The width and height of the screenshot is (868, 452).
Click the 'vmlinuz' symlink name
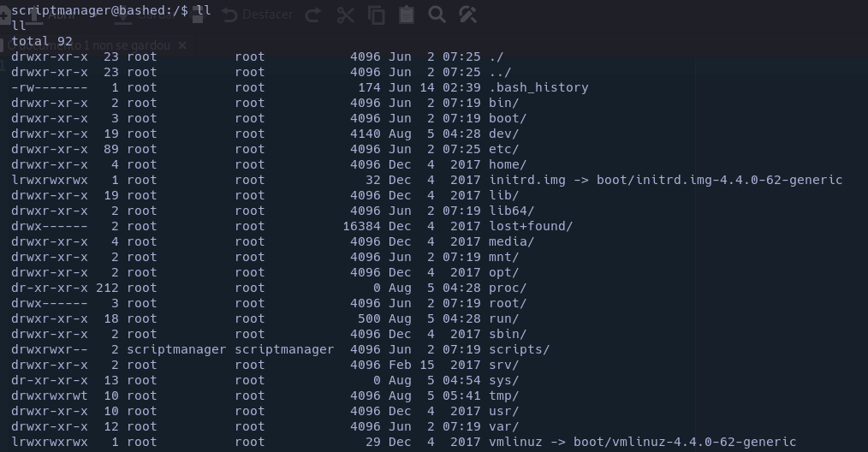pos(515,443)
